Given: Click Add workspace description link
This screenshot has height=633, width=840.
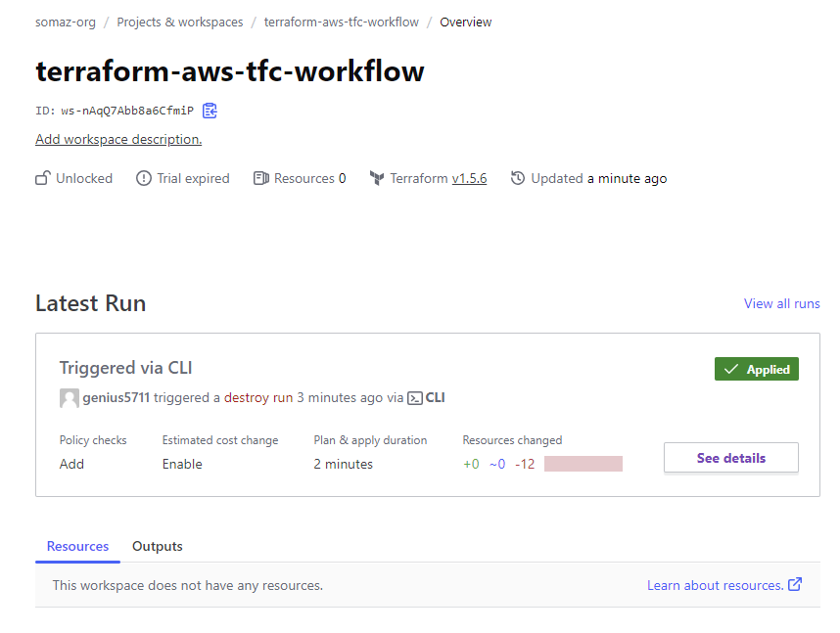Looking at the screenshot, I should click(118, 139).
